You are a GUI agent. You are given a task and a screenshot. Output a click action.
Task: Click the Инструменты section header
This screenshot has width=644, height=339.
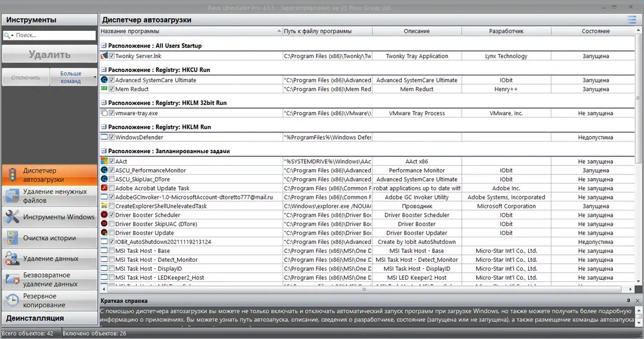tap(50, 20)
